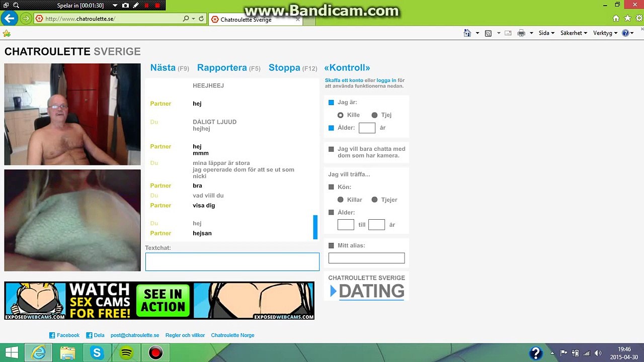The height and width of the screenshot is (362, 644).
Task: Open the address bar autocomplete dropdown arrow
Action: (x=193, y=19)
